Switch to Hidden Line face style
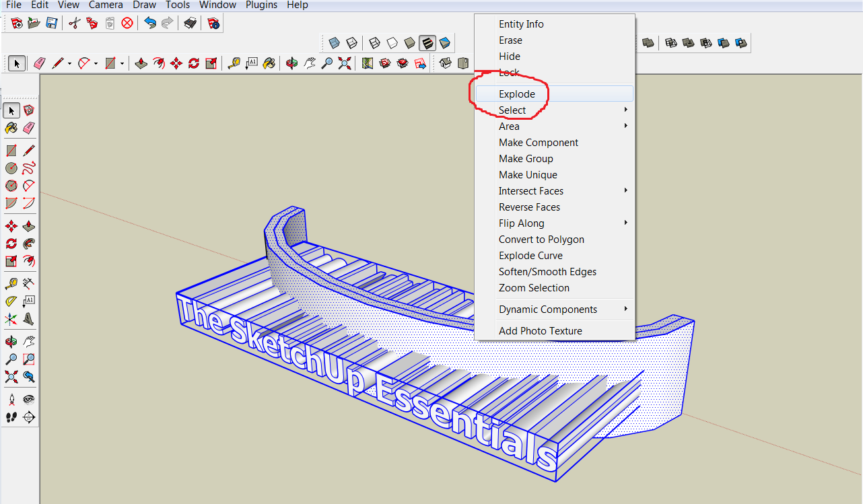 click(x=392, y=43)
